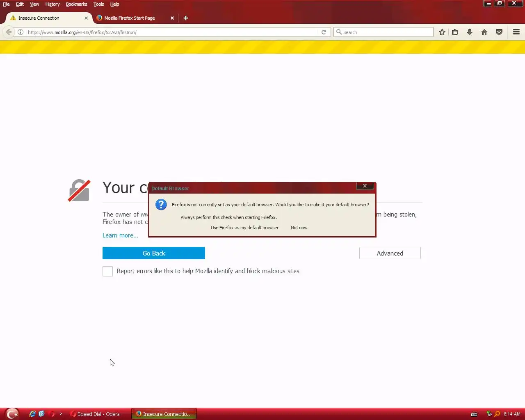This screenshot has width=525, height=420.
Task: Click Use Firefox as my default browser
Action: click(x=244, y=228)
